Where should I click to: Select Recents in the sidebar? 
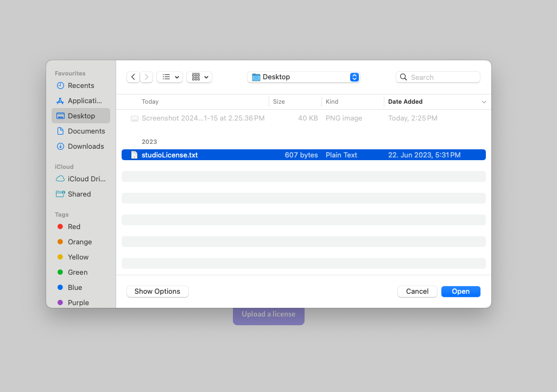tap(81, 85)
